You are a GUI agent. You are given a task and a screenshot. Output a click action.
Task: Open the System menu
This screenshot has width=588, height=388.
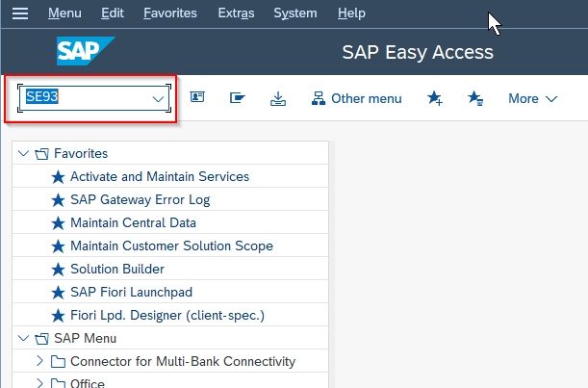tap(295, 13)
